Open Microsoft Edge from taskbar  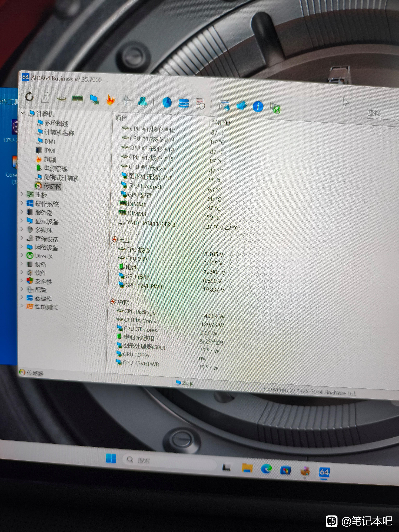(x=266, y=469)
